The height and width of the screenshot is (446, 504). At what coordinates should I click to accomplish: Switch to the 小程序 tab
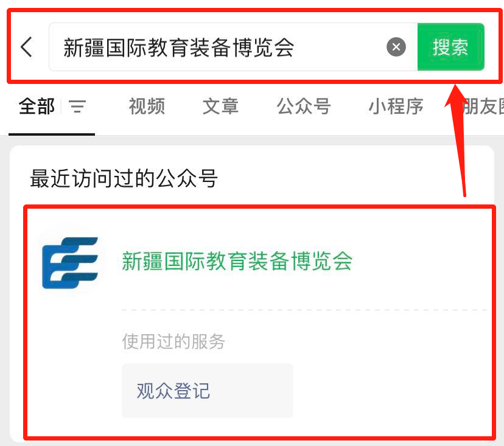pos(396,106)
